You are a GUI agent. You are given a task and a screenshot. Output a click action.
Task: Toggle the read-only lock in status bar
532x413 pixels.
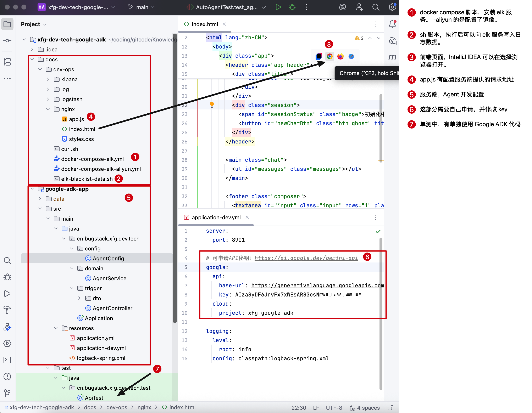click(390, 408)
